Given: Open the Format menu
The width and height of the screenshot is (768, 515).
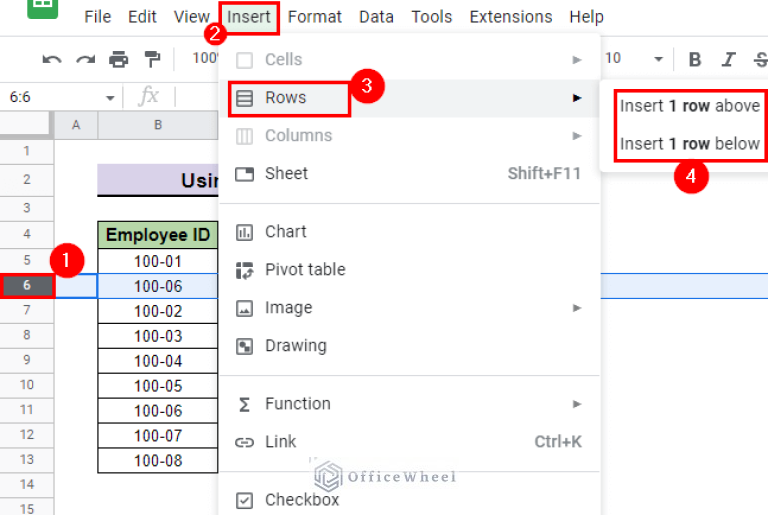Looking at the screenshot, I should 314,17.
